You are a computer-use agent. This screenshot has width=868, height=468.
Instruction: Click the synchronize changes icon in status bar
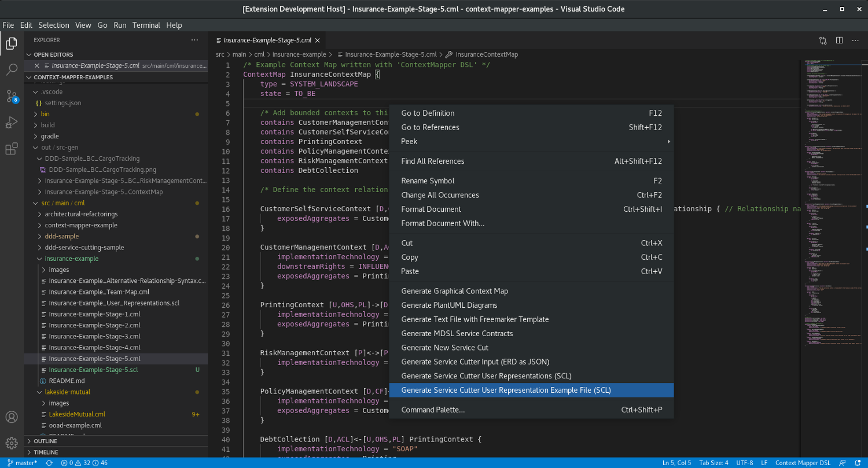(x=49, y=463)
